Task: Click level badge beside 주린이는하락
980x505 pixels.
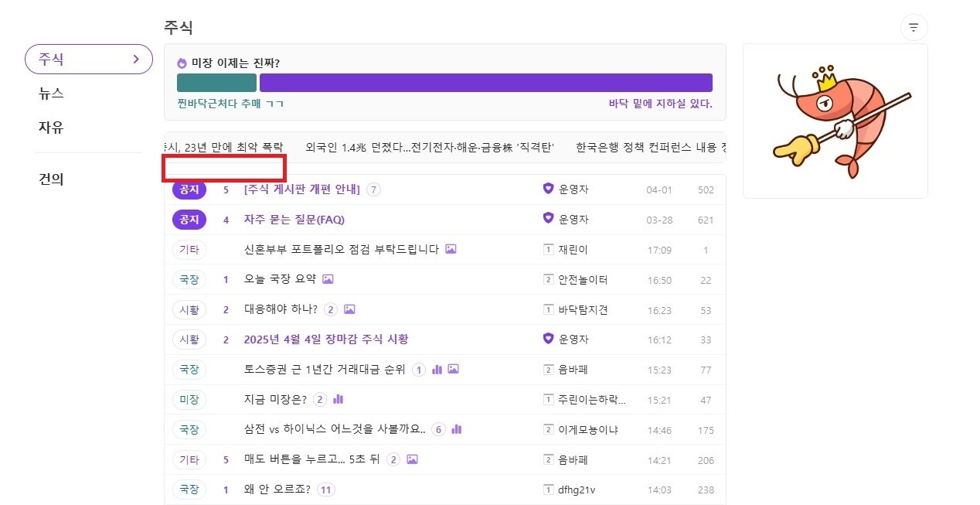Action: [549, 399]
